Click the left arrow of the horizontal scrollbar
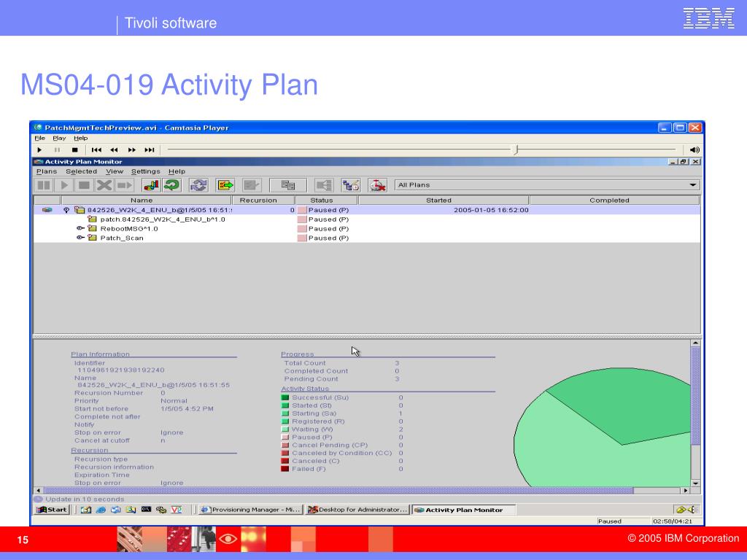The image size is (747, 560). click(x=39, y=491)
